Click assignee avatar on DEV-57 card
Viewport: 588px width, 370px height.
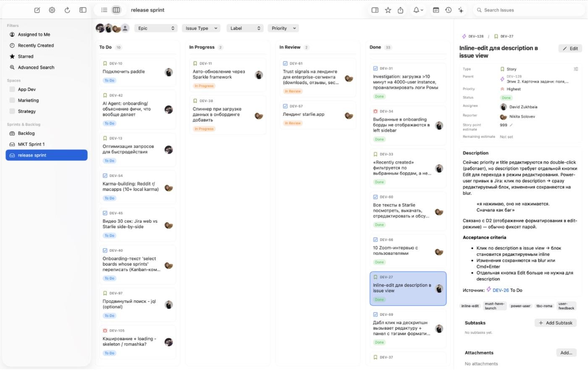tap(349, 115)
